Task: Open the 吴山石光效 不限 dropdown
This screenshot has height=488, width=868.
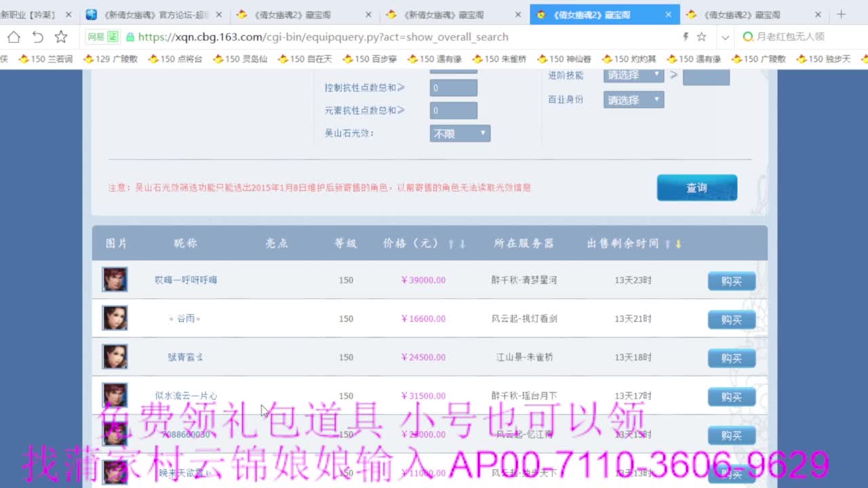Action: (x=459, y=133)
